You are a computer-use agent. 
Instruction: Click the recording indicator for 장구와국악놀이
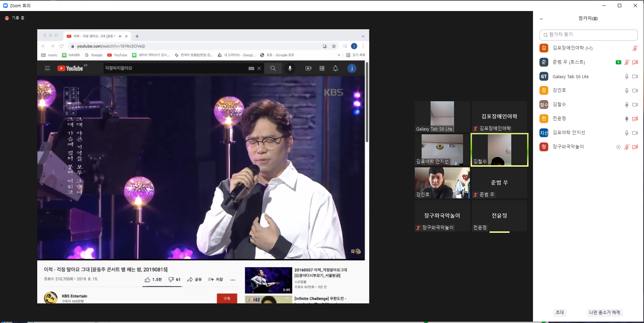point(618,147)
